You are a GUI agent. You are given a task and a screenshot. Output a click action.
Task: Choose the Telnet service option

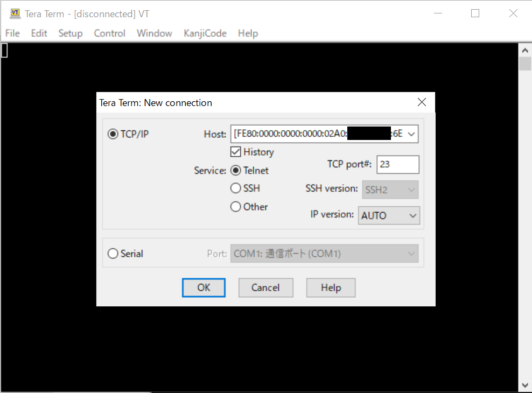tap(236, 170)
